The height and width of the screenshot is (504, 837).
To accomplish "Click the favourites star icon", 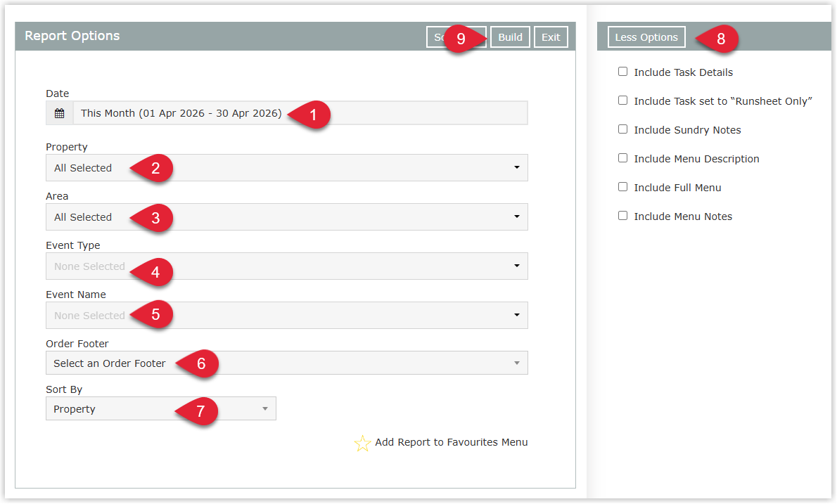I will tap(362, 444).
